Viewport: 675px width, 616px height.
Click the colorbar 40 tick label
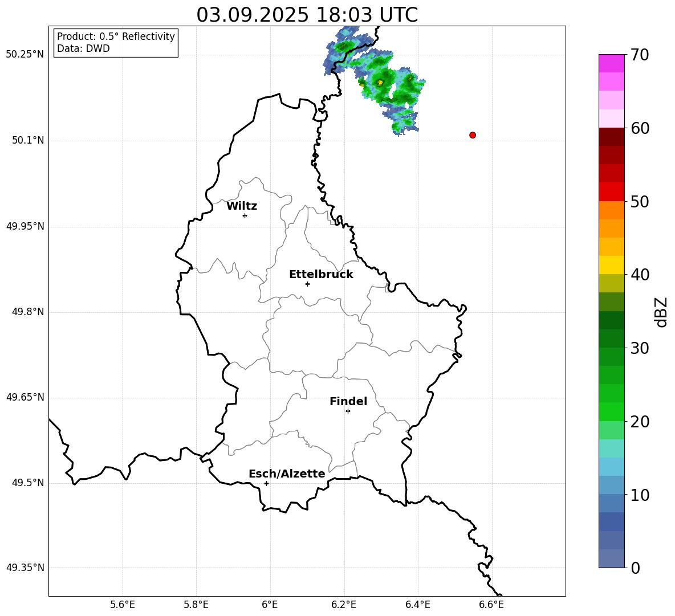(640, 275)
